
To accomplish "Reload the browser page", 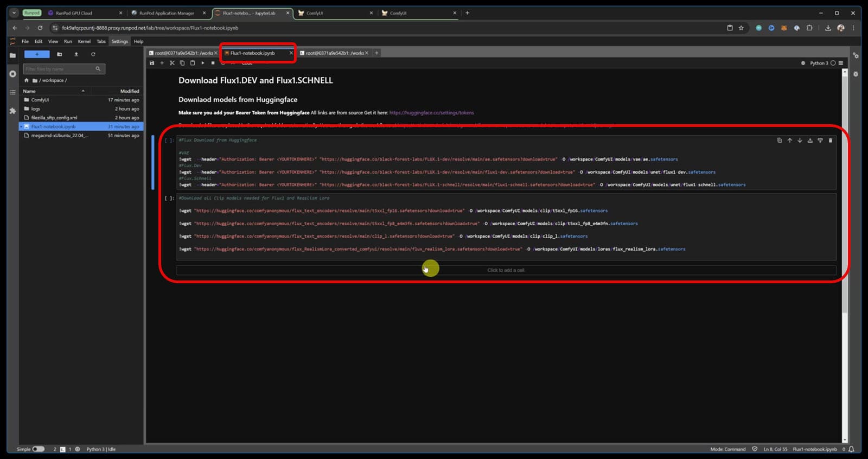I will [x=40, y=28].
